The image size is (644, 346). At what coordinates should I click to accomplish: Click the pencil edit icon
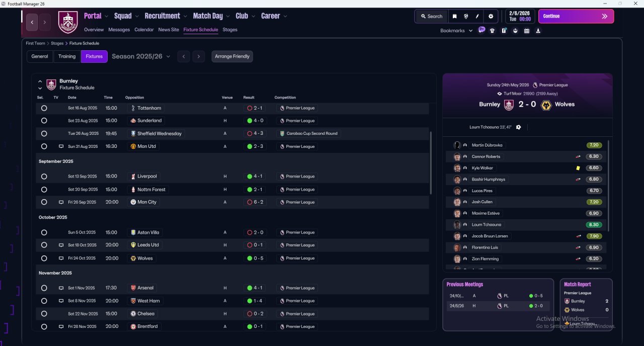click(477, 16)
